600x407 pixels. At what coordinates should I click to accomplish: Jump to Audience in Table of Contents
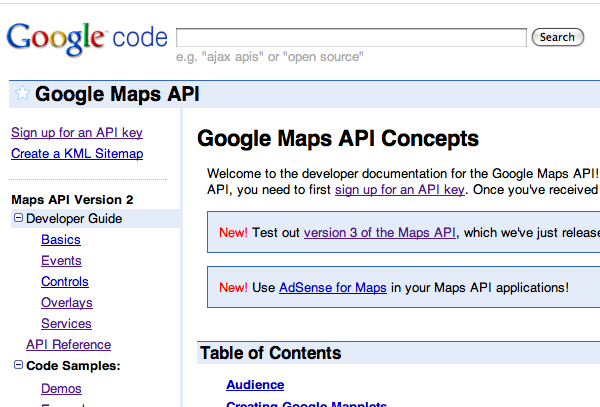pos(255,385)
